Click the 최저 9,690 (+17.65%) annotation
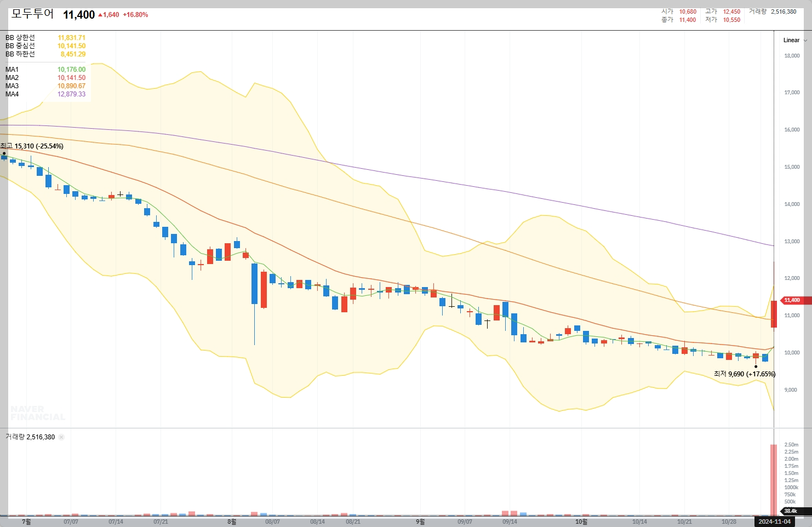 click(x=745, y=374)
